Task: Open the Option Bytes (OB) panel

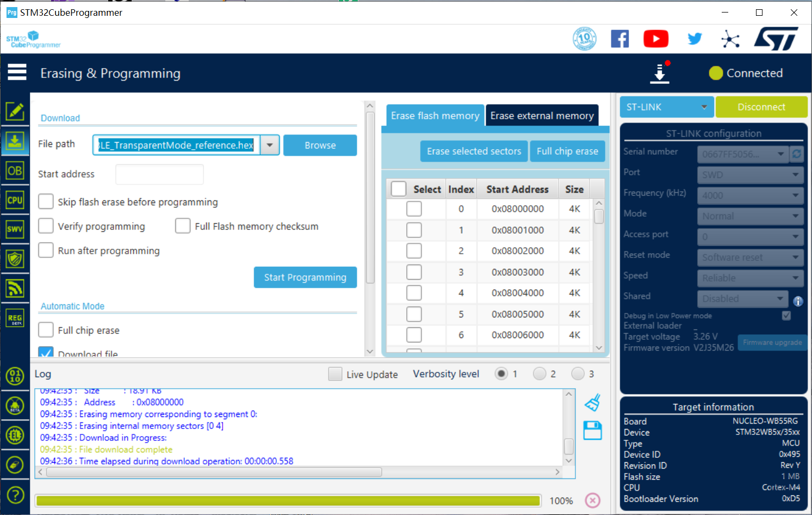Action: coord(15,170)
